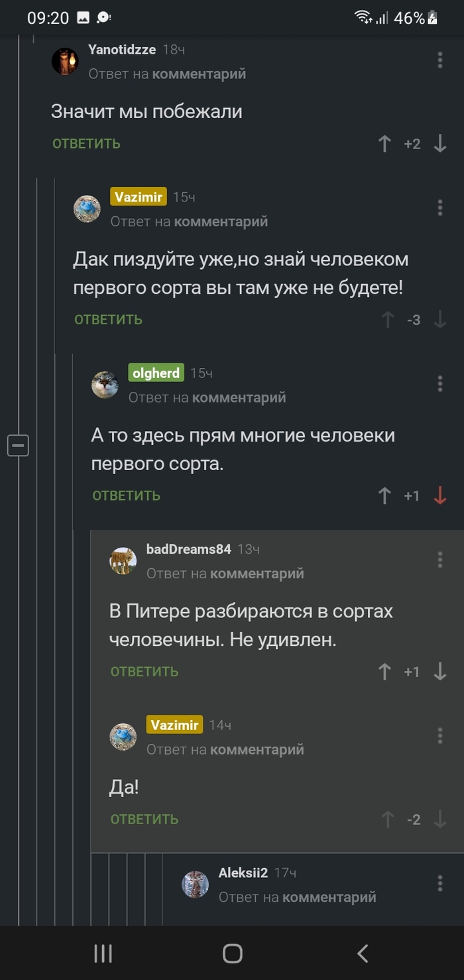Reply to Yanotidzze's comment
The image size is (464, 980).
87,144
